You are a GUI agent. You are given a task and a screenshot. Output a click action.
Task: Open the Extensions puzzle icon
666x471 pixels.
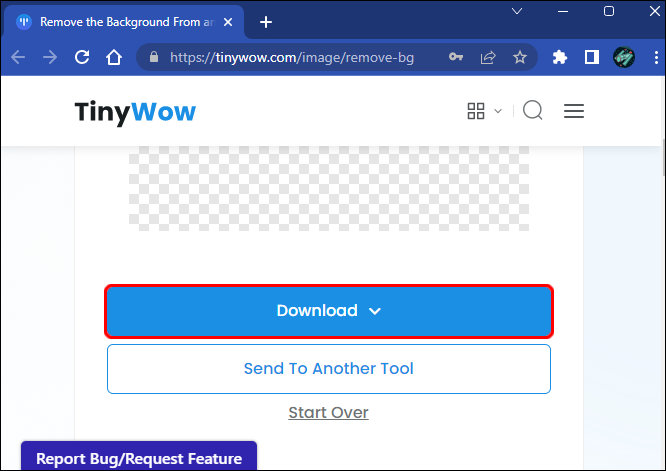click(x=559, y=57)
